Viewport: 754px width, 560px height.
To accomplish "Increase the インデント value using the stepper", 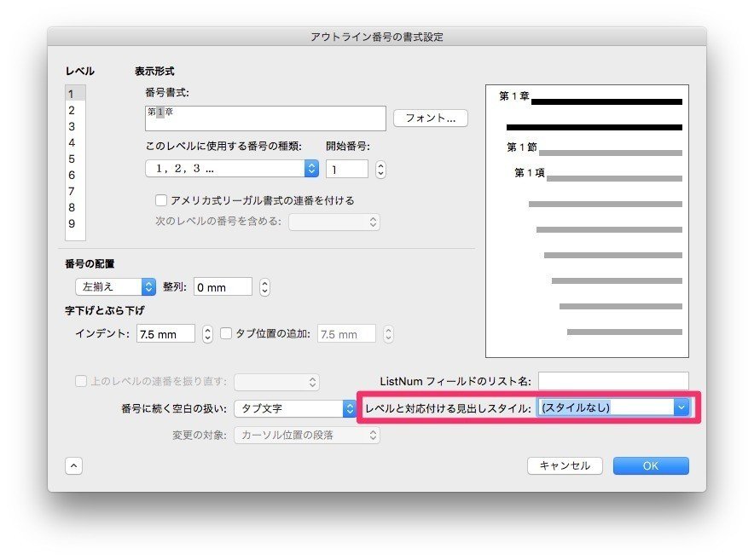I will coord(206,329).
